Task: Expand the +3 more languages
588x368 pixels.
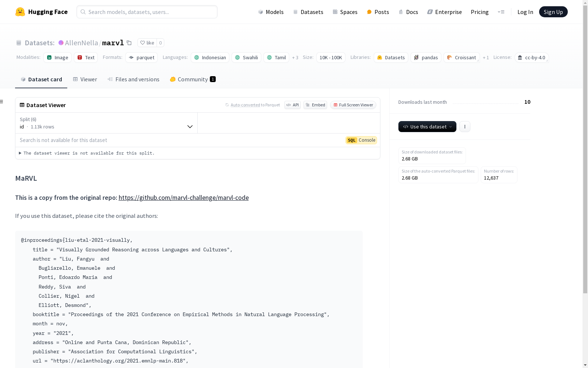Action: [295, 57]
